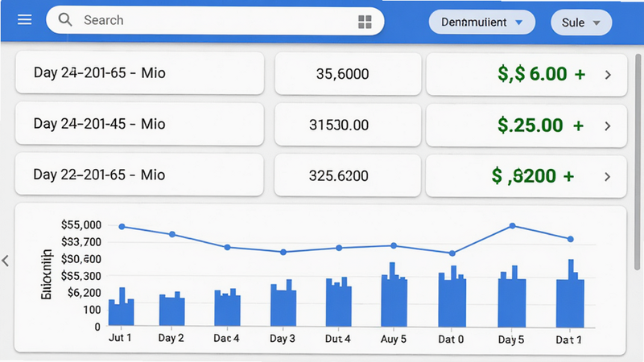Click plus sign next to $.25.00
Image resolution: width=644 pixels, height=362 pixels.
pyautogui.click(x=578, y=125)
